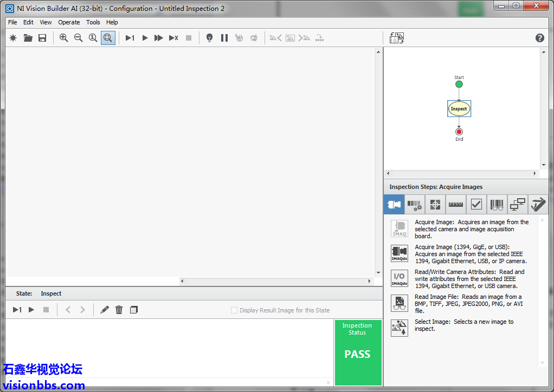Open the Measure Features ruler tab
Screen dimensions: 554x392
click(x=455, y=205)
